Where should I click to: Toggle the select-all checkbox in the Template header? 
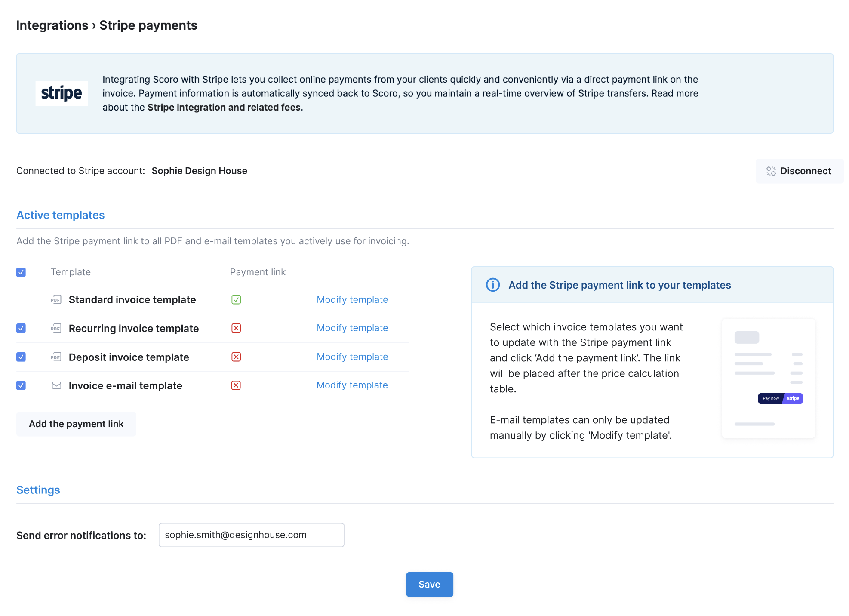[x=21, y=272]
